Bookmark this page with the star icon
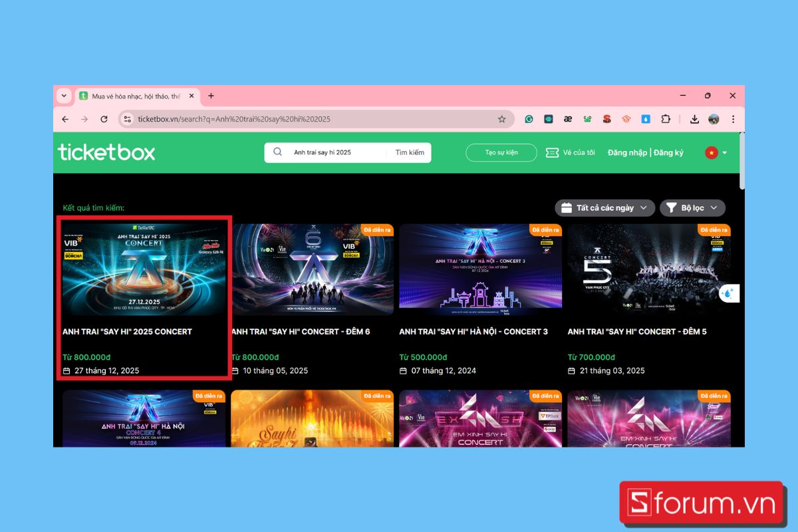 [x=502, y=119]
